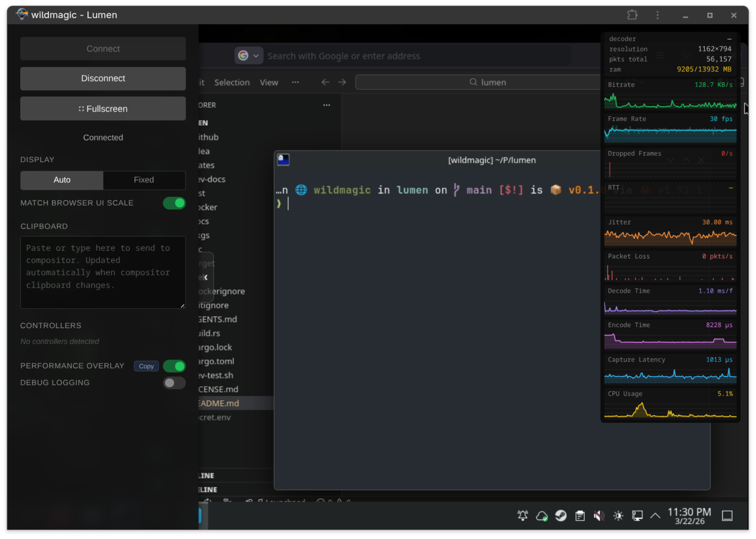This screenshot has width=756, height=539.
Task: Click the Disconnect button
Action: [x=103, y=79]
